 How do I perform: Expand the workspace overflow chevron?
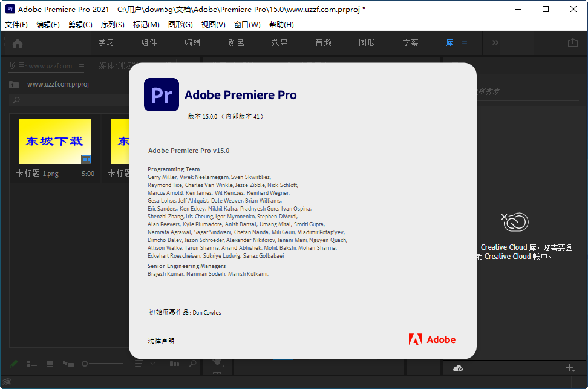pos(495,42)
